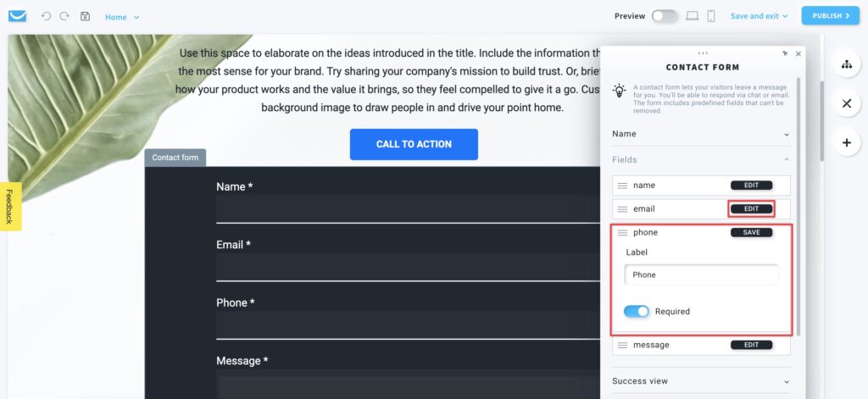The height and width of the screenshot is (399, 868).
Task: Turn off the Required toggle
Action: [x=637, y=312]
